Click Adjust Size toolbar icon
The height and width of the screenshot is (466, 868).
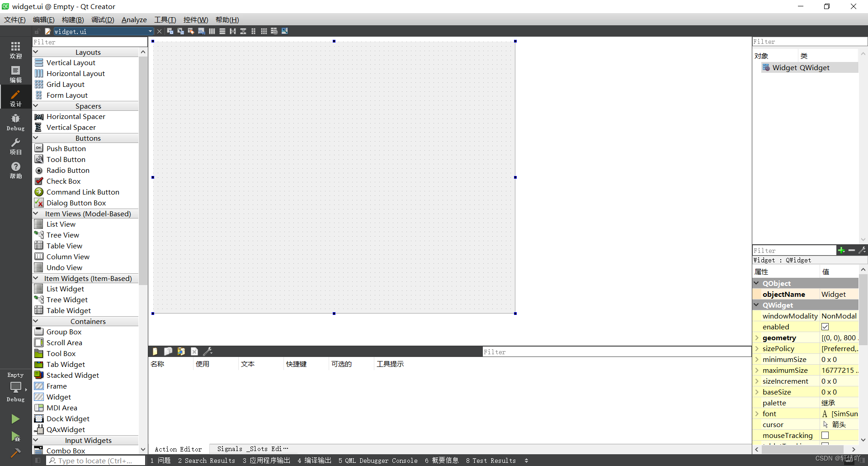pos(284,31)
